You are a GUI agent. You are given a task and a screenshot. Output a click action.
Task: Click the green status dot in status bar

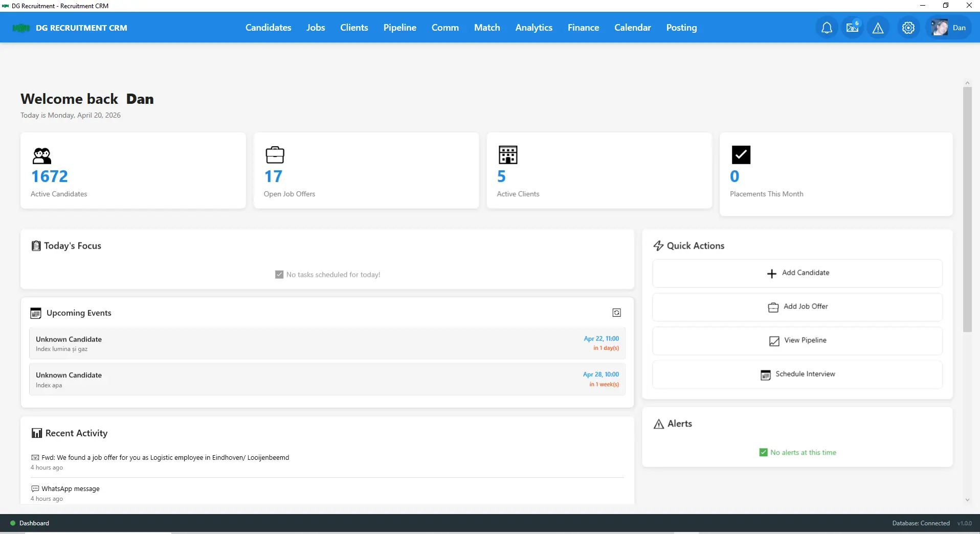(x=13, y=523)
